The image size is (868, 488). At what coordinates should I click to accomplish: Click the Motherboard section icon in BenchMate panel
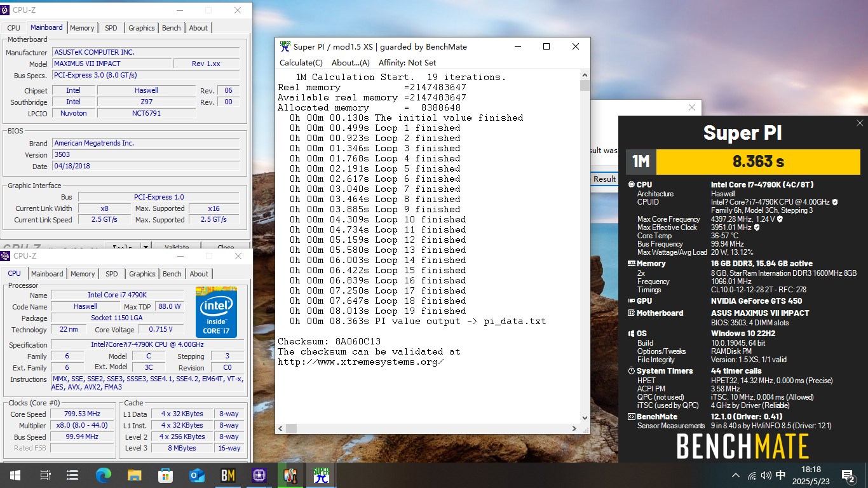coord(631,313)
